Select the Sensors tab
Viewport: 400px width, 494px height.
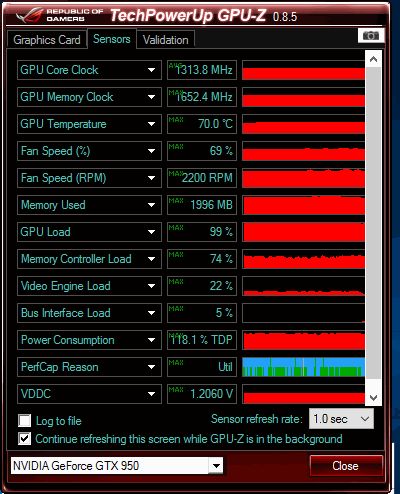112,39
